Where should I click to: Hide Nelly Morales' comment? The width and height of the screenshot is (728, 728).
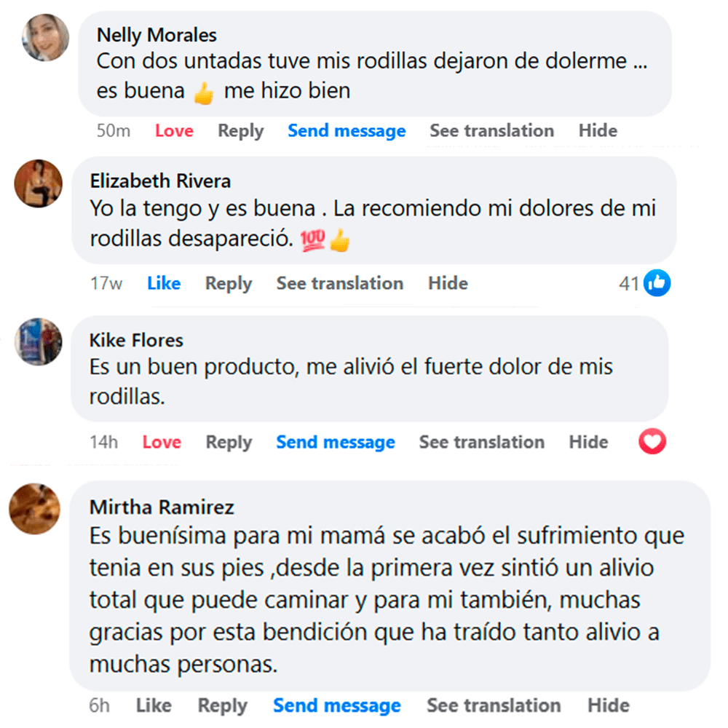coord(598,131)
